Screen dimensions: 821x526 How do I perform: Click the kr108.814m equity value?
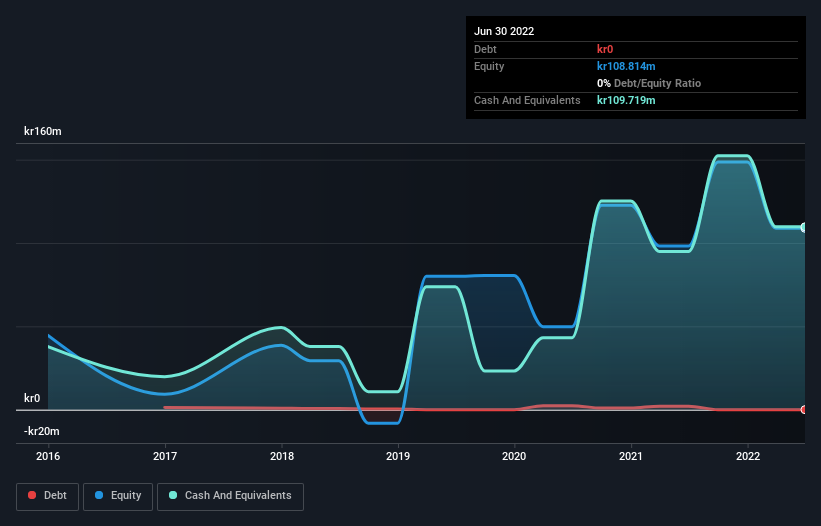point(626,66)
